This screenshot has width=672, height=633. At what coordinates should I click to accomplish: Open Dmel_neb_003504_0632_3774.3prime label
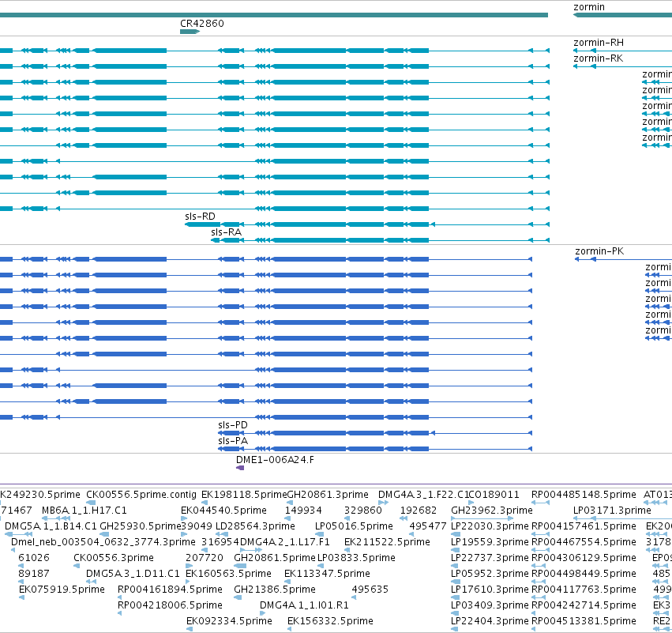tap(103, 542)
